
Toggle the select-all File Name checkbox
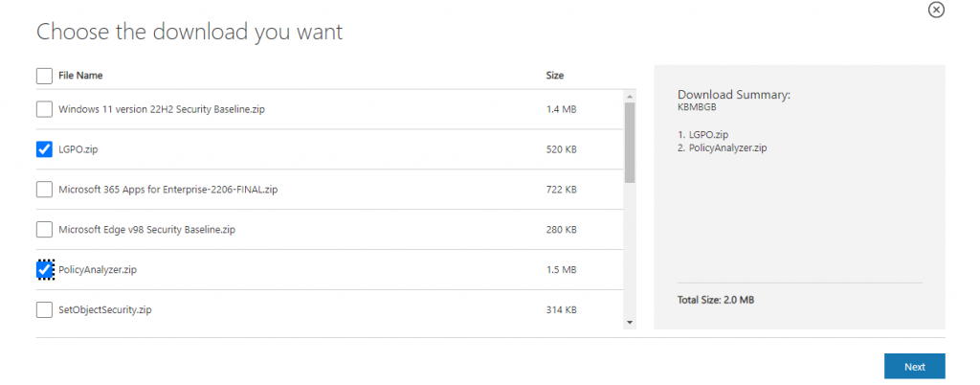pyautogui.click(x=44, y=76)
